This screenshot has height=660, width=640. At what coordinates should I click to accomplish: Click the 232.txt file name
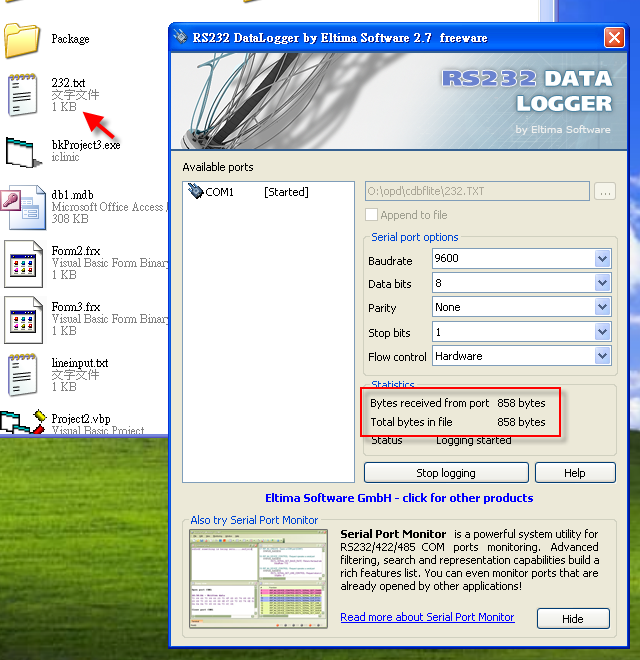click(x=68, y=82)
